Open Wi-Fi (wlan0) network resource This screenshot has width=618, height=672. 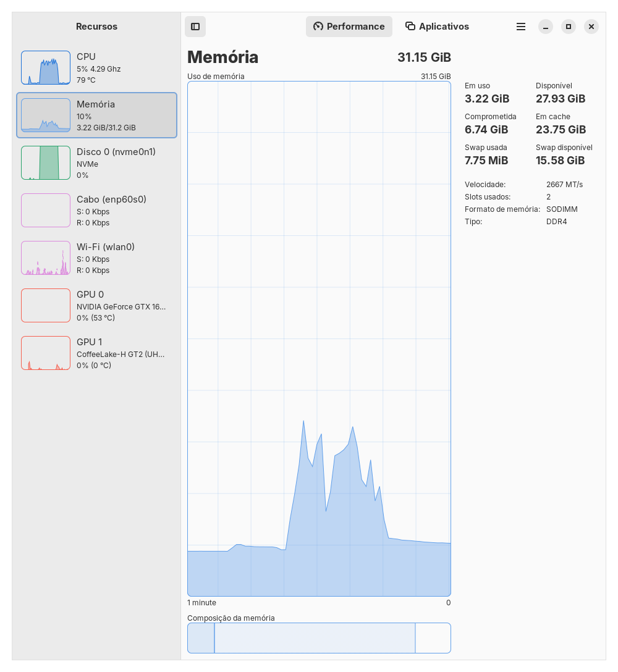96,258
